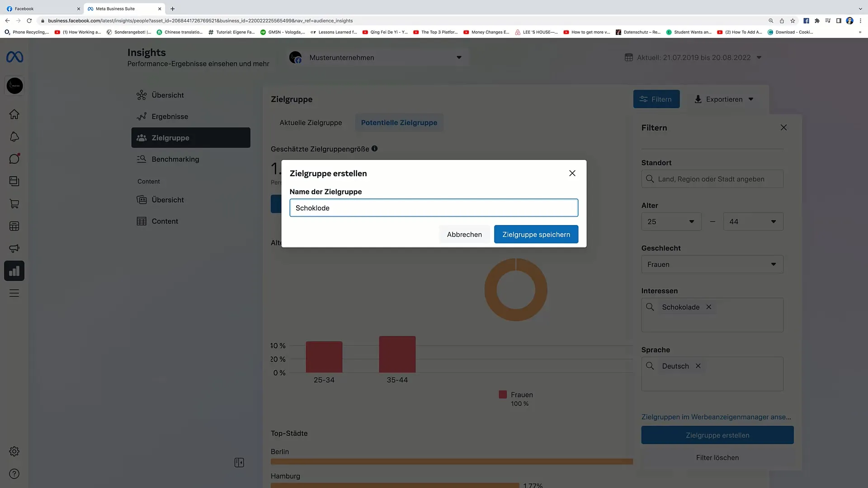Image resolution: width=868 pixels, height=488 pixels.
Task: Click Abbrechen to dismiss dialog
Action: pyautogui.click(x=464, y=234)
